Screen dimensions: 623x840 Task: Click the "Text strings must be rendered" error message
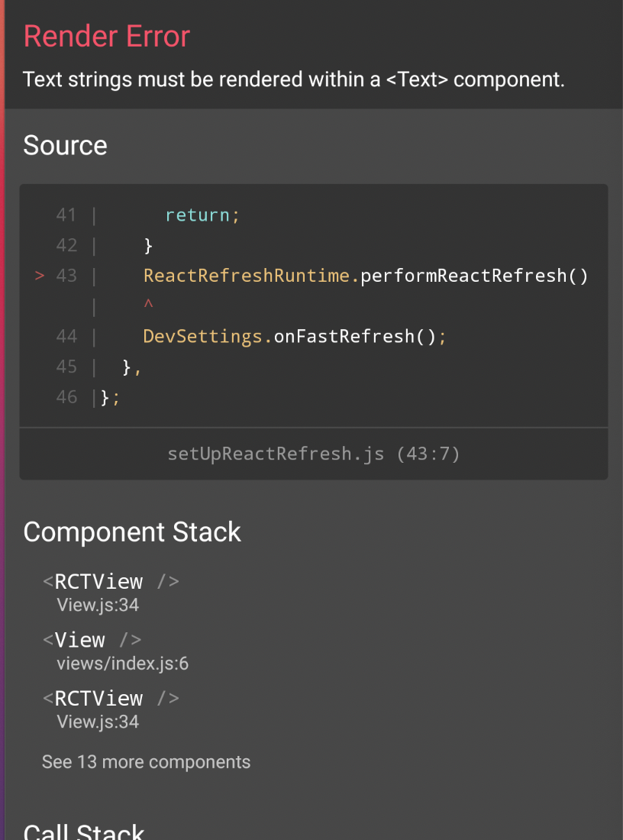coord(294,79)
